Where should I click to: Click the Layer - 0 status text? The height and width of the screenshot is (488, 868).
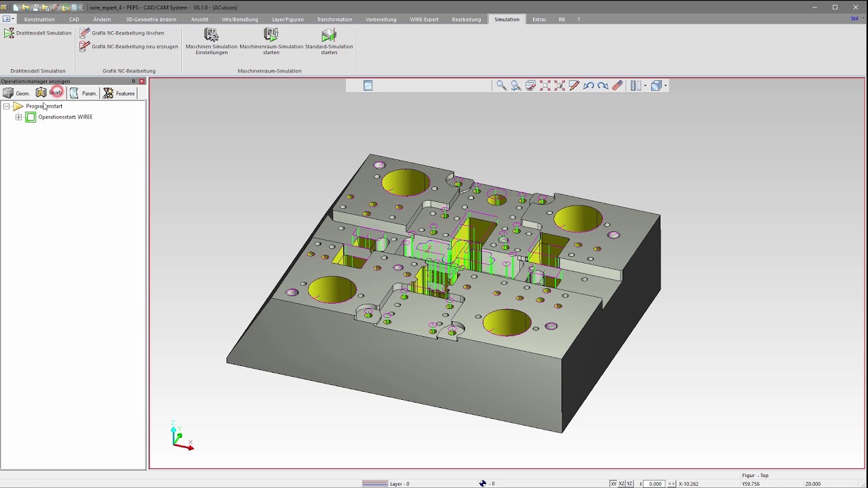coord(399,484)
